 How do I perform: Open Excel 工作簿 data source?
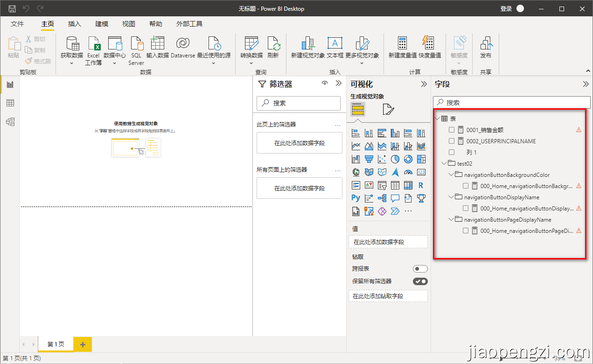[x=93, y=50]
